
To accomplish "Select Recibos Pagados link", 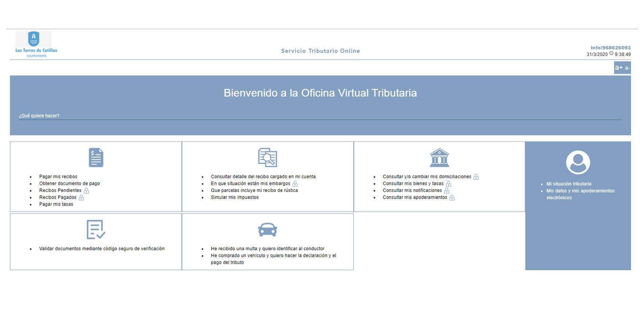I will [x=58, y=198].
